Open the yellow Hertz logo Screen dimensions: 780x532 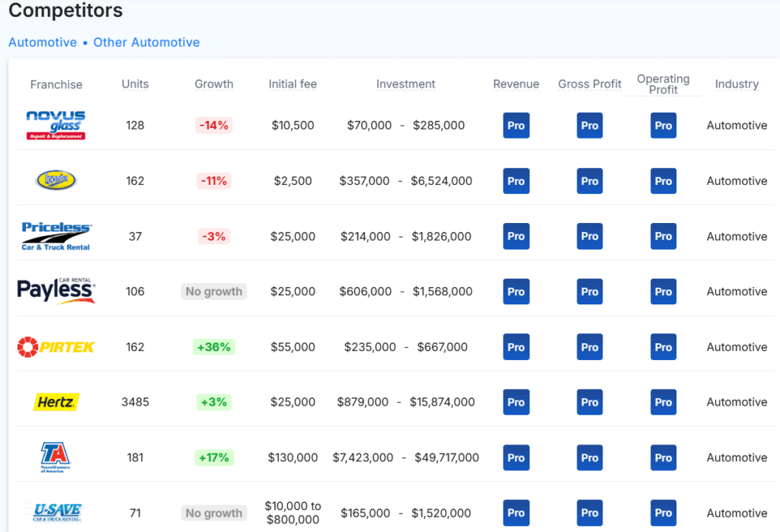pyautogui.click(x=56, y=402)
